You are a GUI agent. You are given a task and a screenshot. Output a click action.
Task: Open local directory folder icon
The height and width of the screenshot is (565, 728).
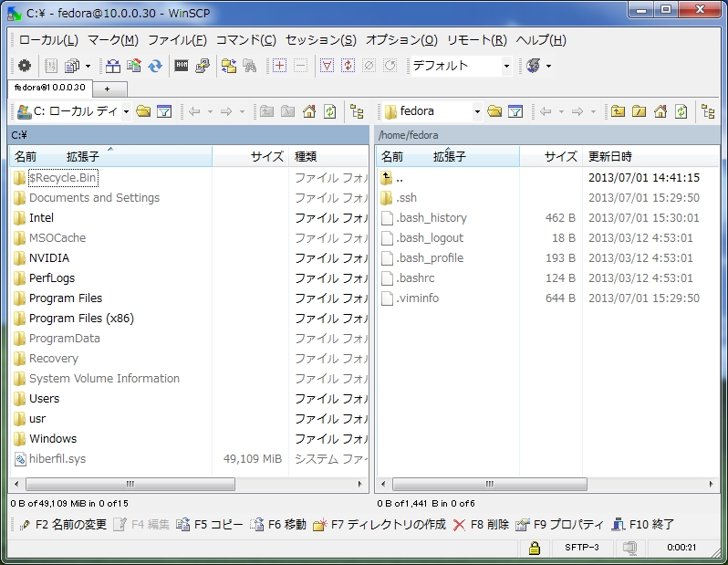tap(143, 111)
